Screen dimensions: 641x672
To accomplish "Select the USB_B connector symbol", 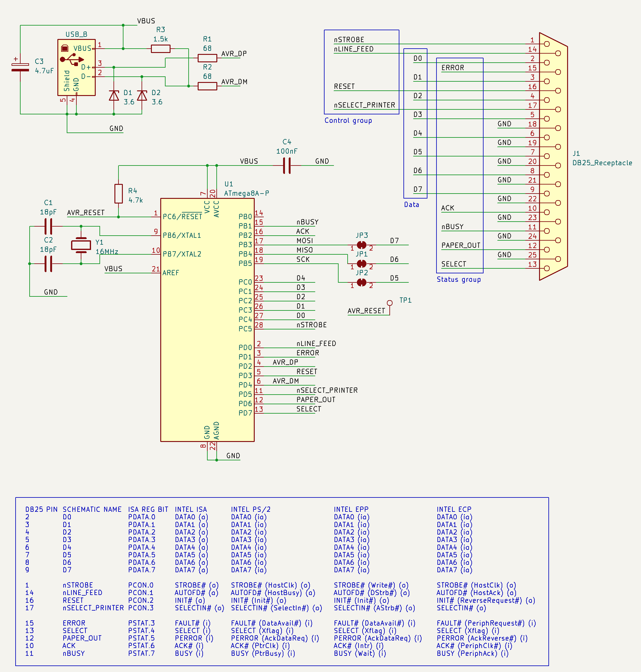I will 76,67.
